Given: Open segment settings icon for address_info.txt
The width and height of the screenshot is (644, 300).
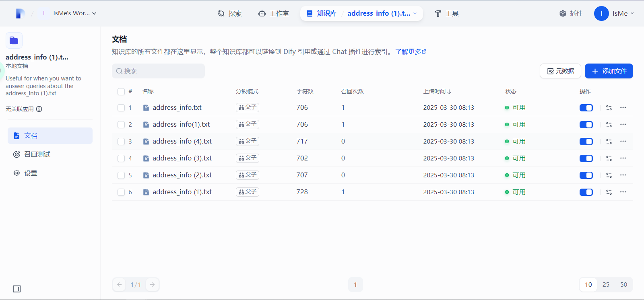Looking at the screenshot, I should coord(609,108).
